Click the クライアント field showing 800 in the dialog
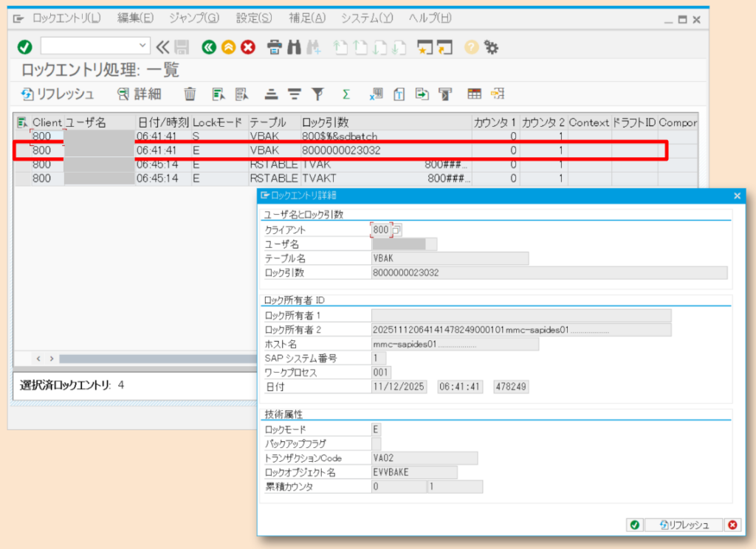The height and width of the screenshot is (549, 756). pyautogui.click(x=381, y=230)
